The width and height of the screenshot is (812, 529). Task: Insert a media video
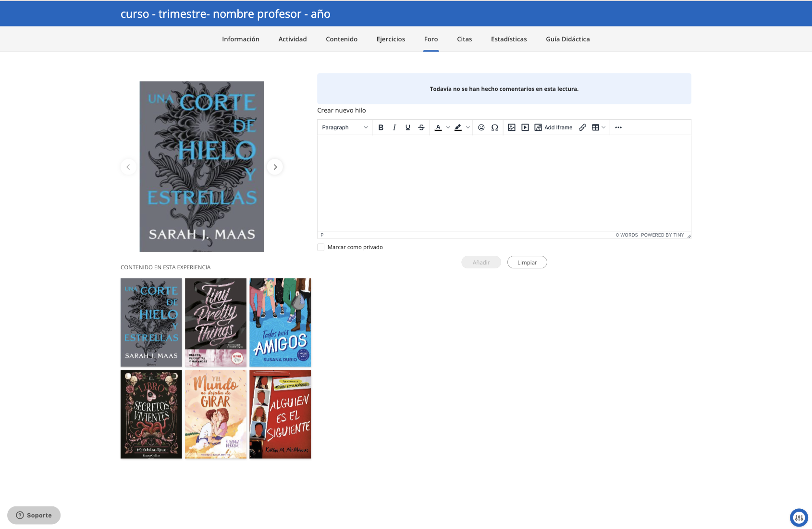click(x=525, y=127)
